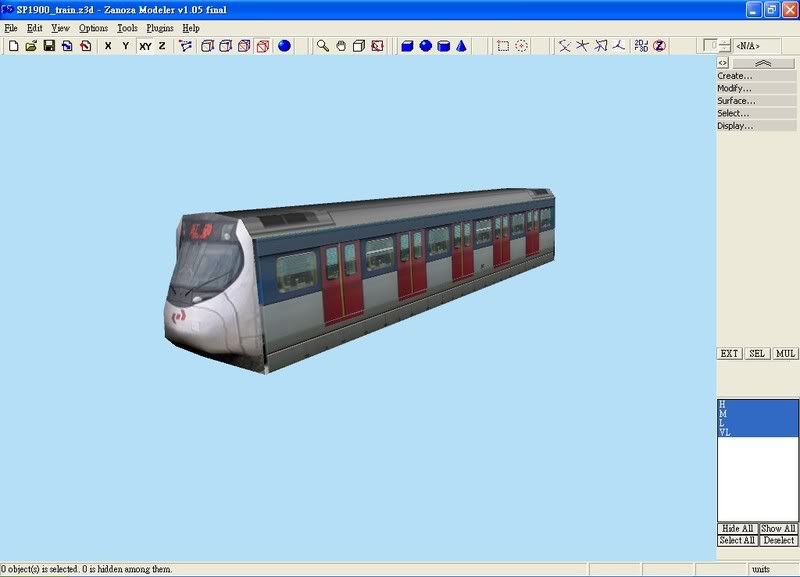800x577 pixels.
Task: Select the blue sphere primitive icon
Action: [x=425, y=46]
